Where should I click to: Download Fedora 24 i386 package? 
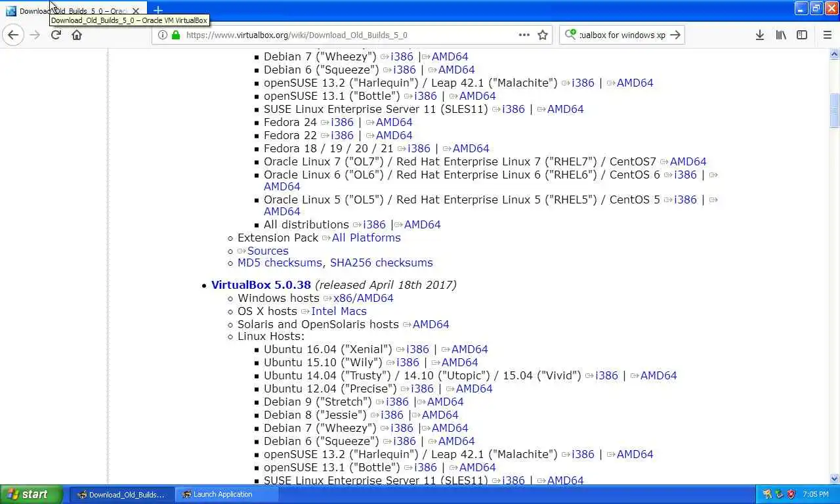click(342, 122)
